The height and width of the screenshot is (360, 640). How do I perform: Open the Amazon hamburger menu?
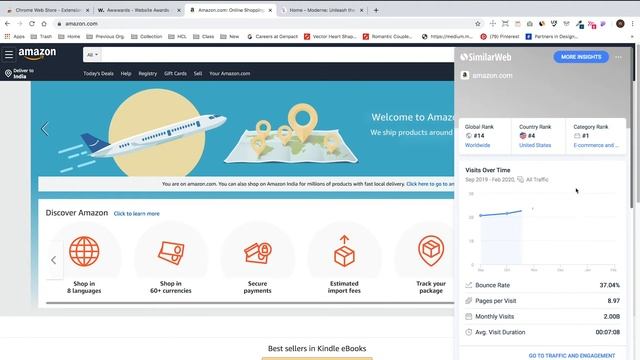pyautogui.click(x=9, y=54)
